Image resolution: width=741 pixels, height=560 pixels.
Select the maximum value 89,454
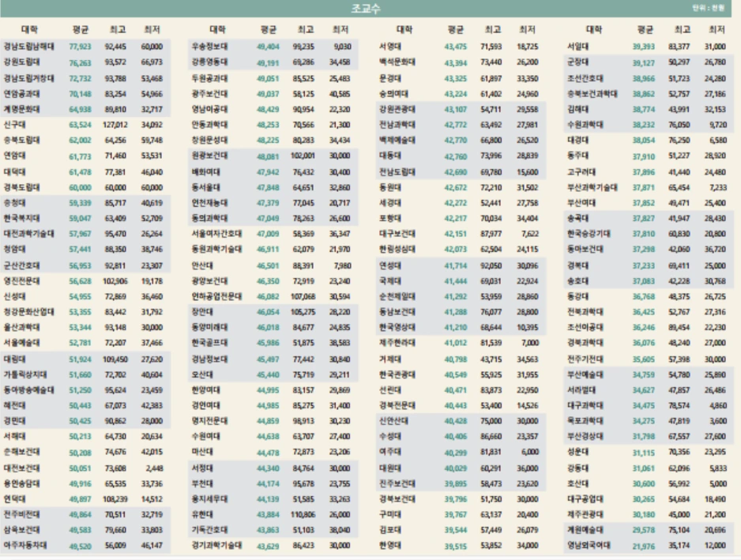coord(679,328)
